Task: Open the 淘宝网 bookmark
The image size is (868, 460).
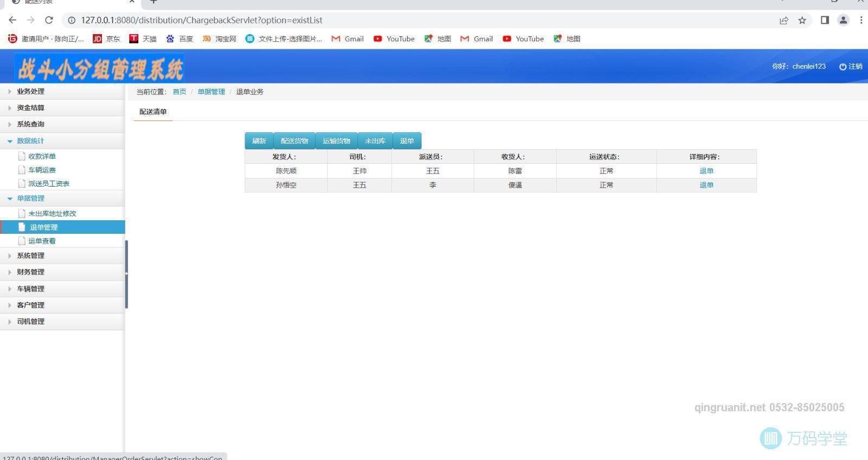Action: click(x=219, y=39)
